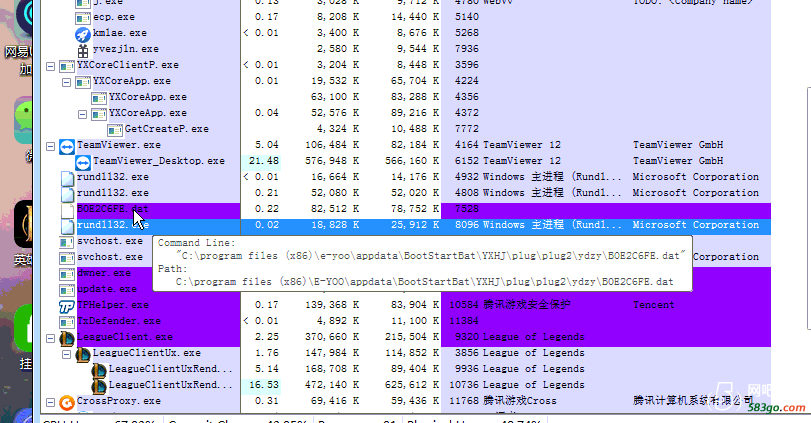The image size is (811, 423).
Task: Collapse the LeagueClientUx.exe subtree
Action: pyautogui.click(x=66, y=355)
